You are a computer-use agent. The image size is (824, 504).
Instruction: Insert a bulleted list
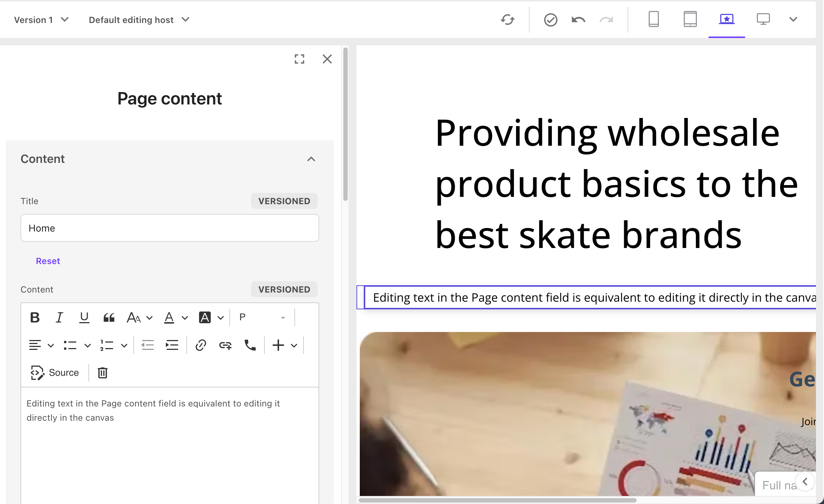(70, 345)
